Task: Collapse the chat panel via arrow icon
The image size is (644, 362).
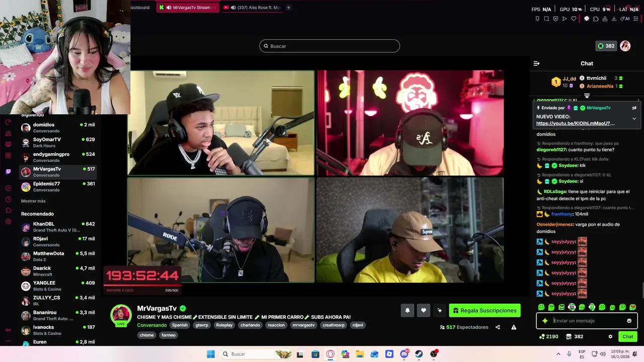Action: 536,63
